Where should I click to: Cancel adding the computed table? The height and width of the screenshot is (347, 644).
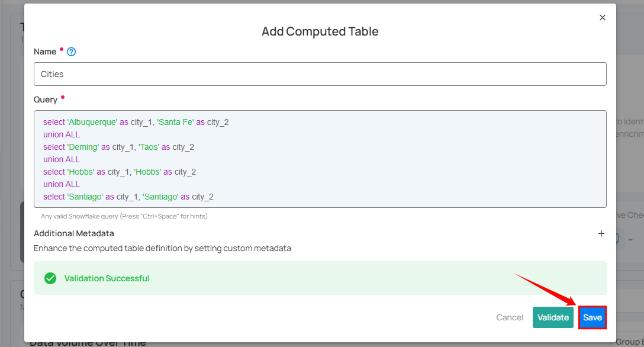point(509,317)
